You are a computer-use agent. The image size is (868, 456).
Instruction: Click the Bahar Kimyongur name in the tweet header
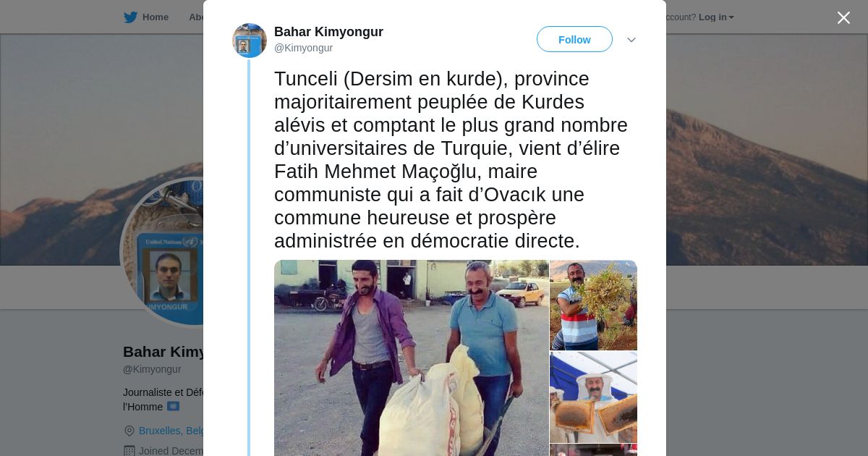(328, 32)
